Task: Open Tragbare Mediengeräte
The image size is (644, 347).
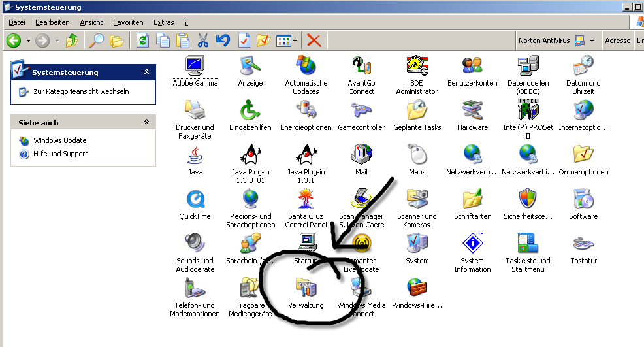Action: 250,288
